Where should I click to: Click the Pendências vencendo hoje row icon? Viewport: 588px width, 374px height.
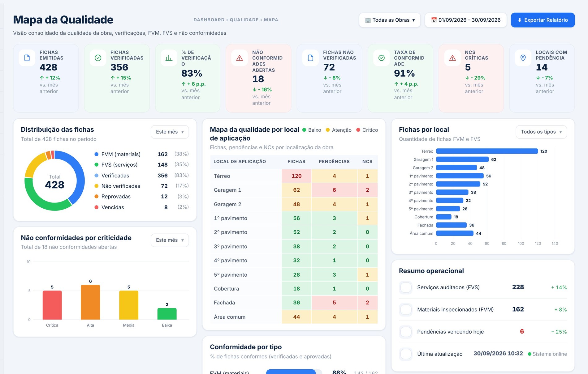point(406,332)
